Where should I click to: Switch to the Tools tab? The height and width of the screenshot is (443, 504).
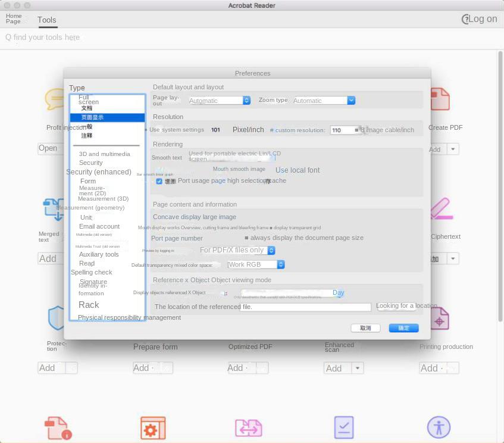click(47, 20)
